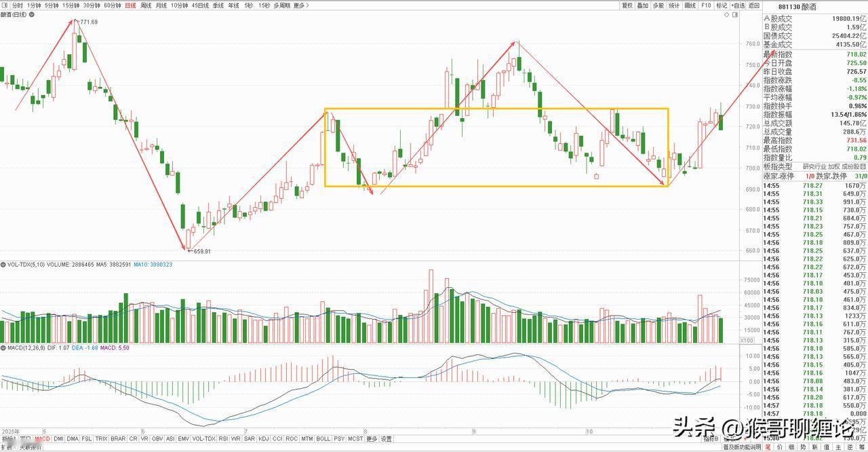The width and height of the screenshot is (868, 452).
Task: Select the 60分钟 period
Action: click(x=113, y=5)
